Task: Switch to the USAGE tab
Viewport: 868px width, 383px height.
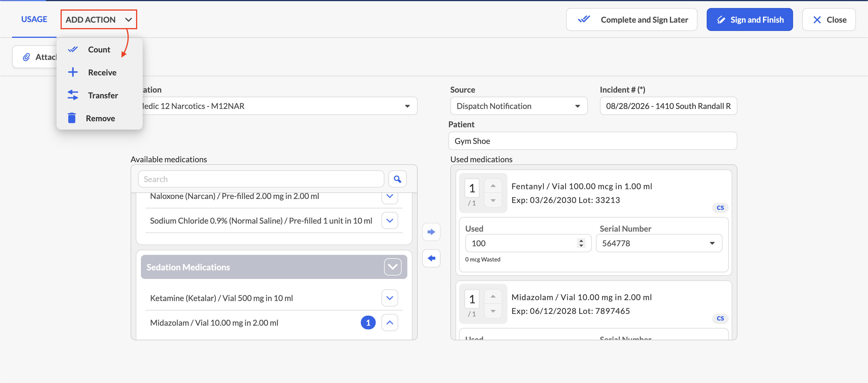Action: point(34,19)
